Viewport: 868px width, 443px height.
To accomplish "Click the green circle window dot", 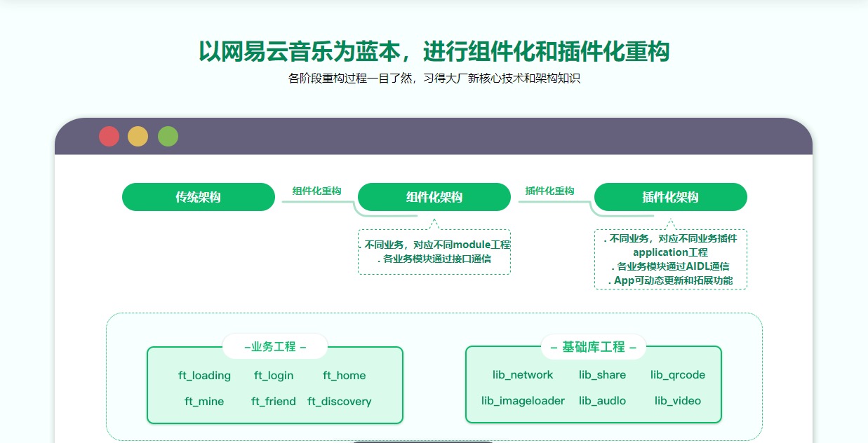I will [x=168, y=136].
